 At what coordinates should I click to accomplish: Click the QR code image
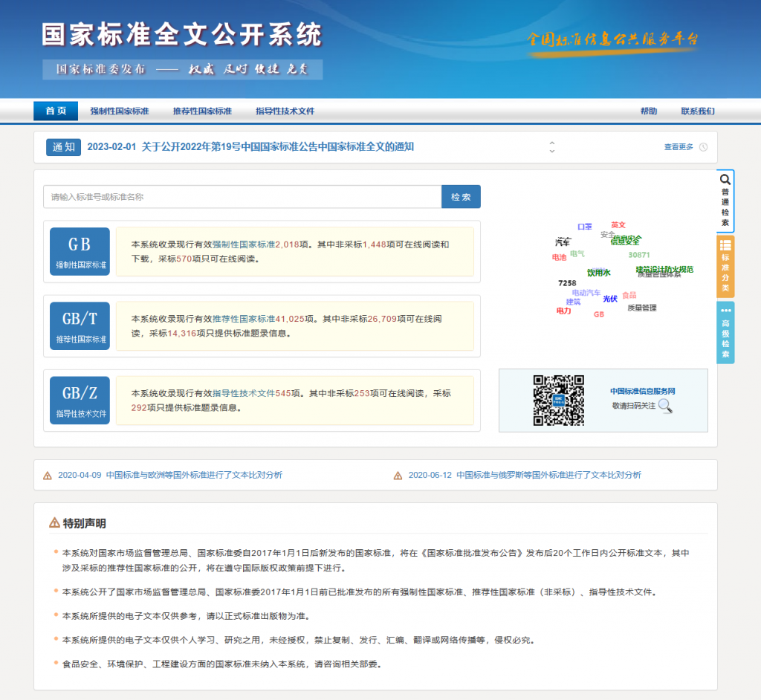click(x=559, y=401)
